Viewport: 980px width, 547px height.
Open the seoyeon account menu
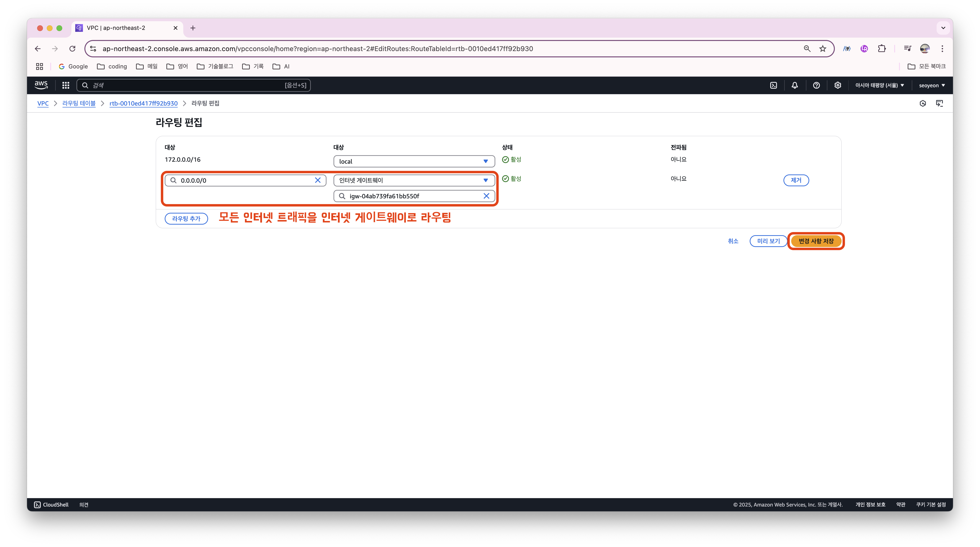(x=932, y=85)
